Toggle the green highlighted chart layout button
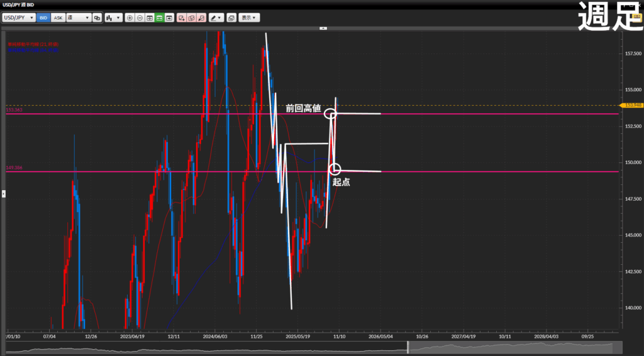This screenshot has width=644, height=356. pos(160,18)
